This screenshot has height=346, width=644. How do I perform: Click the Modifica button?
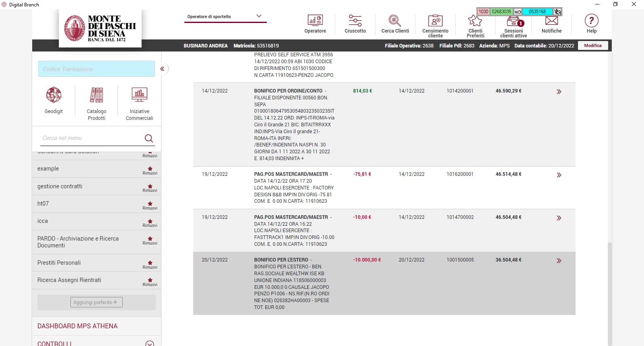592,45
